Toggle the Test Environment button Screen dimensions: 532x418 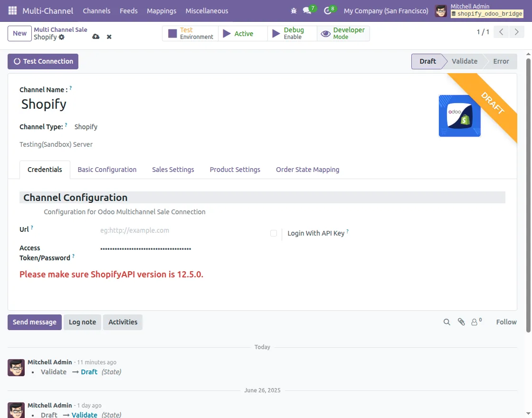click(190, 33)
